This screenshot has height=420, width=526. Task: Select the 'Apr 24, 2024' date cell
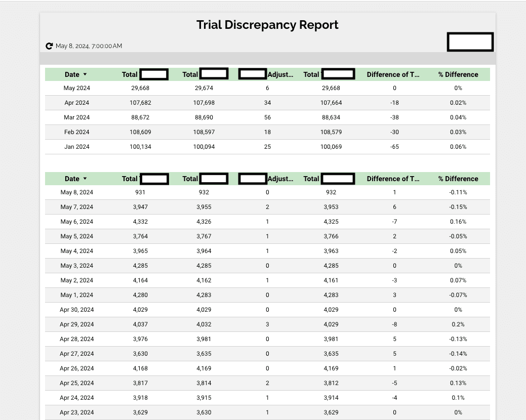tap(77, 398)
